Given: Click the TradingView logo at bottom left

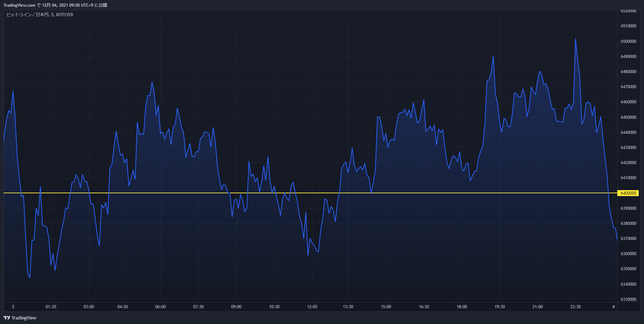Looking at the screenshot, I should point(20,318).
